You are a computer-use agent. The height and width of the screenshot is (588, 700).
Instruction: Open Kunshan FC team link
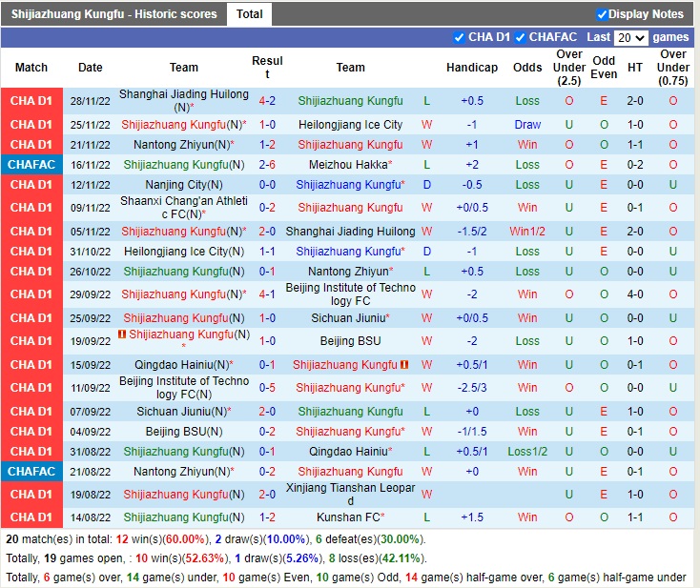347,517
